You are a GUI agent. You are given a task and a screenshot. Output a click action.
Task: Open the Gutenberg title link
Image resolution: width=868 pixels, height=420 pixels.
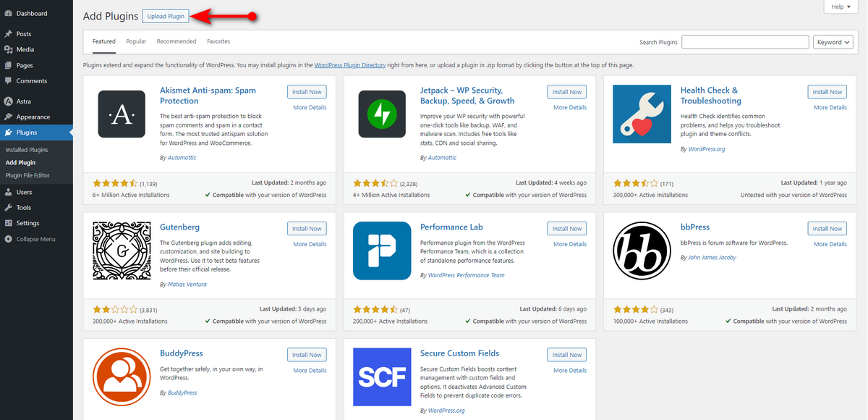click(x=179, y=227)
